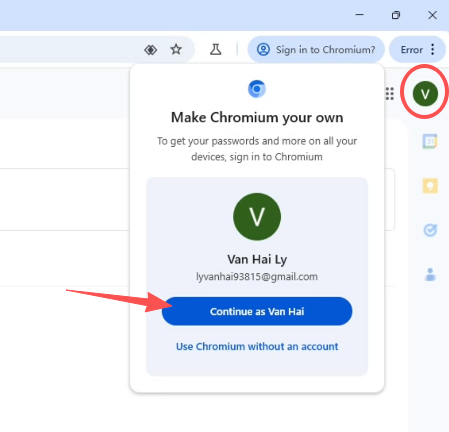Click the Chromium logo in the dialog
The image size is (449, 432).
[x=257, y=89]
